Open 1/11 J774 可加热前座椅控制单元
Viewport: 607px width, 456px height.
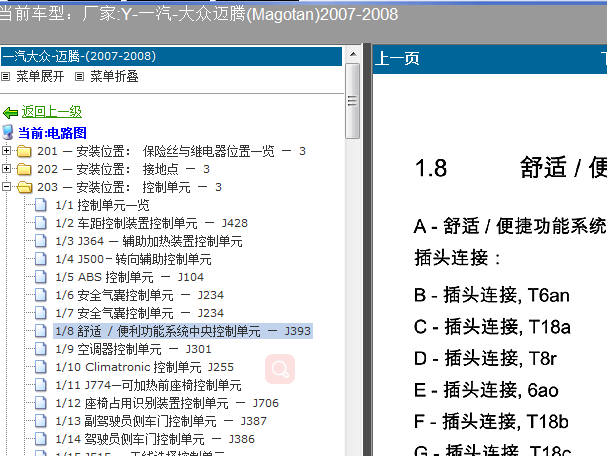click(x=148, y=385)
